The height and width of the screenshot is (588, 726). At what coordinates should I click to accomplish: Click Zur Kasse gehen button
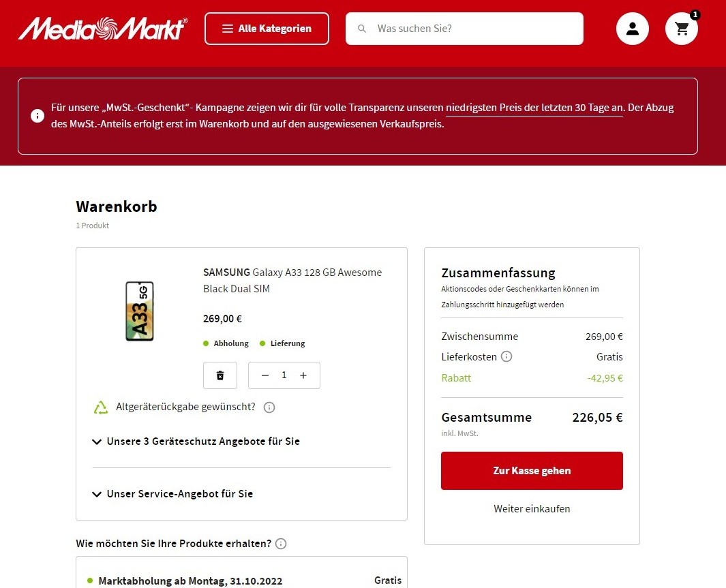click(532, 471)
